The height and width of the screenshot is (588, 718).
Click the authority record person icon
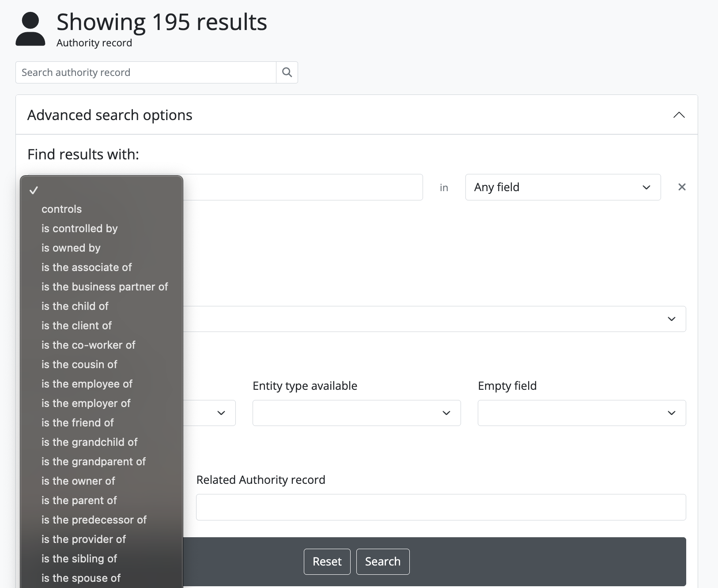[30, 29]
